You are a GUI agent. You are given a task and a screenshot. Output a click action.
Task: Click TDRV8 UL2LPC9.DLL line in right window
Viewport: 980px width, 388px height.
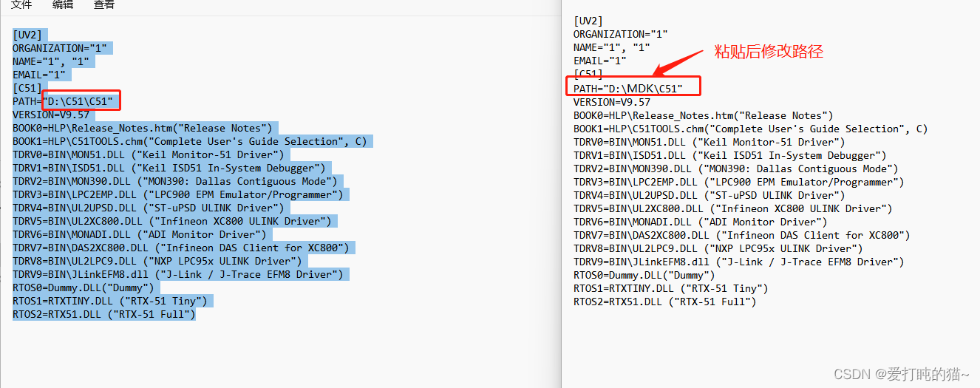point(718,248)
